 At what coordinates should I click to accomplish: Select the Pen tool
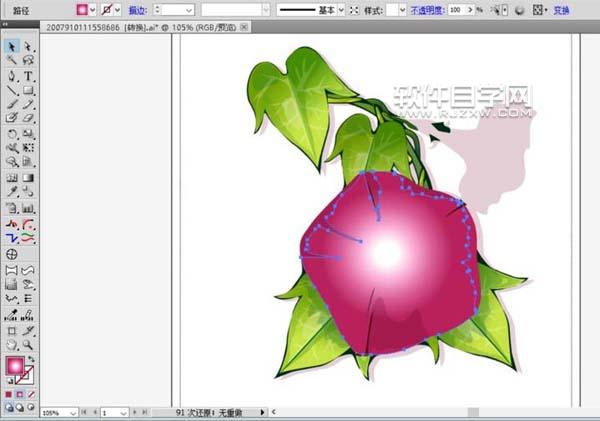[11, 76]
